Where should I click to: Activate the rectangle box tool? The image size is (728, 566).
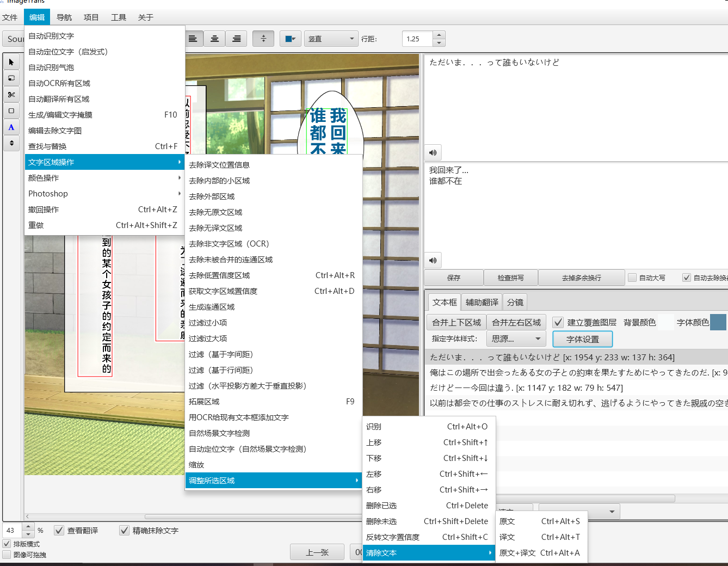click(x=11, y=111)
